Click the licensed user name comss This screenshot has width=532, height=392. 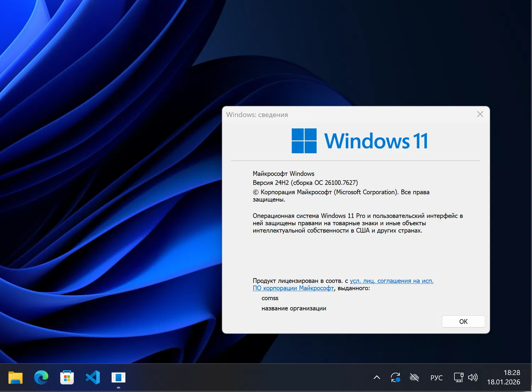[x=270, y=298]
